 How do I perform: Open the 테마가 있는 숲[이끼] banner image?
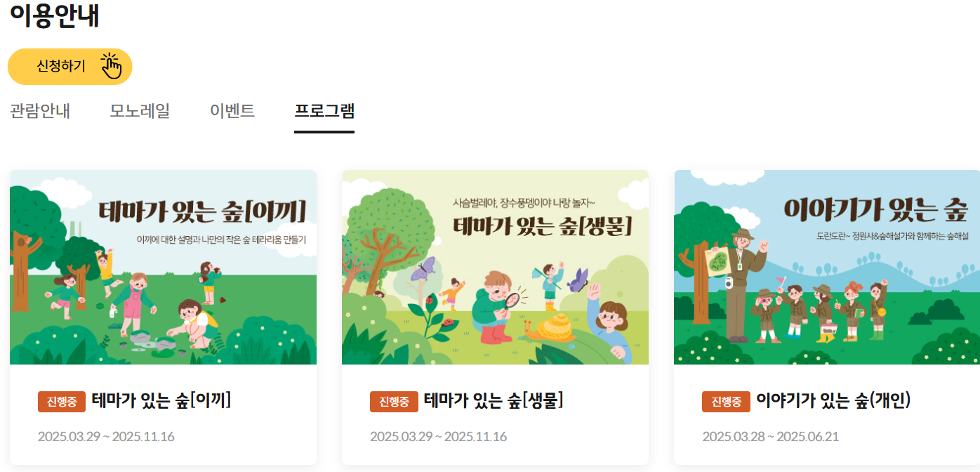pos(163,268)
